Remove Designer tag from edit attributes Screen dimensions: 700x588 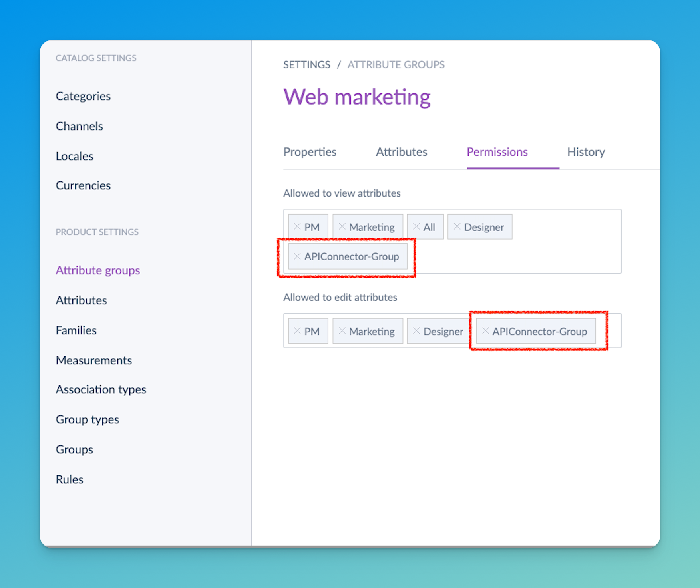(x=416, y=331)
